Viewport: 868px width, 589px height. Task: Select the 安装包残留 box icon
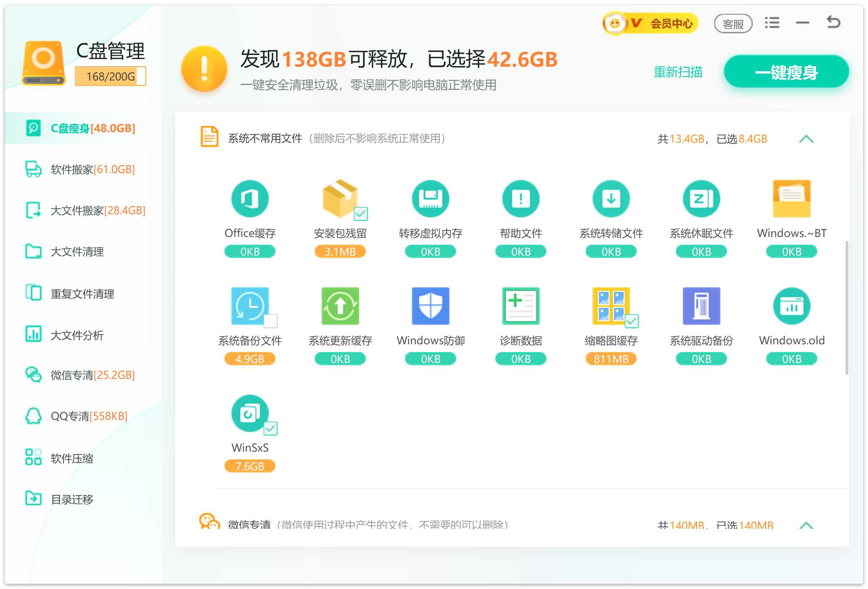coord(340,199)
